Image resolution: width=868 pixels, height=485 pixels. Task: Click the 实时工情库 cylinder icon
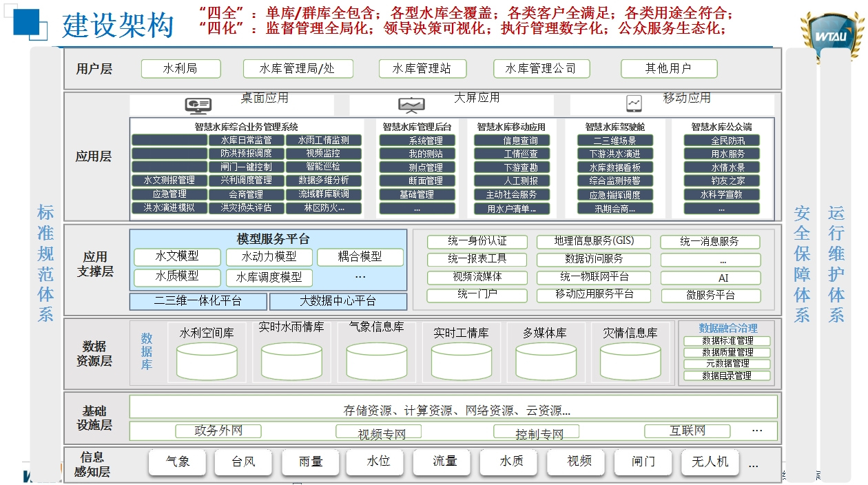(462, 360)
